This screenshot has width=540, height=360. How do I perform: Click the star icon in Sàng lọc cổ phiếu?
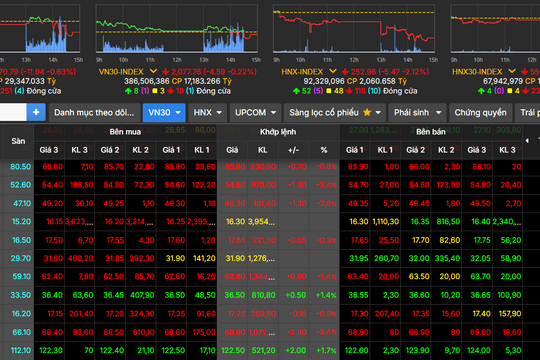[x=367, y=112]
